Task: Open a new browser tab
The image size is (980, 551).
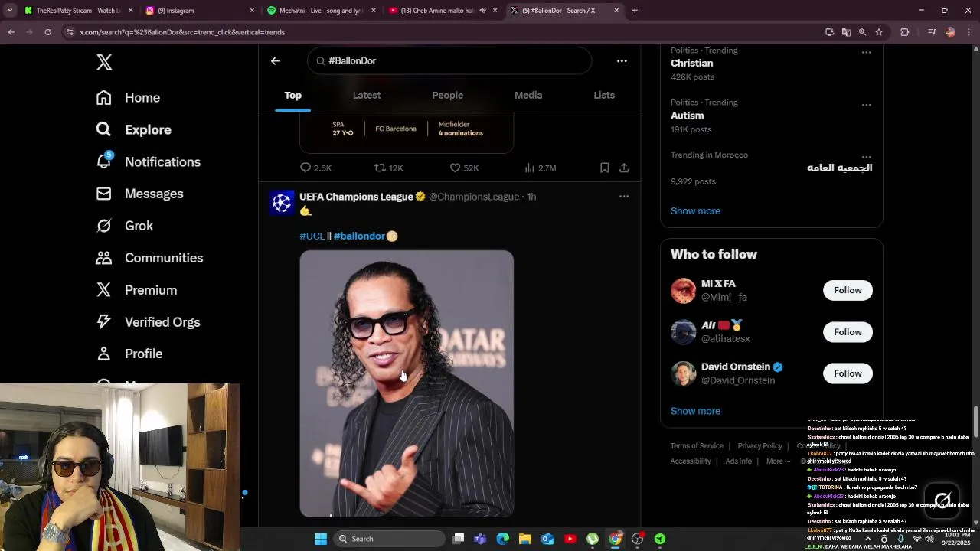Action: pyautogui.click(x=635, y=11)
